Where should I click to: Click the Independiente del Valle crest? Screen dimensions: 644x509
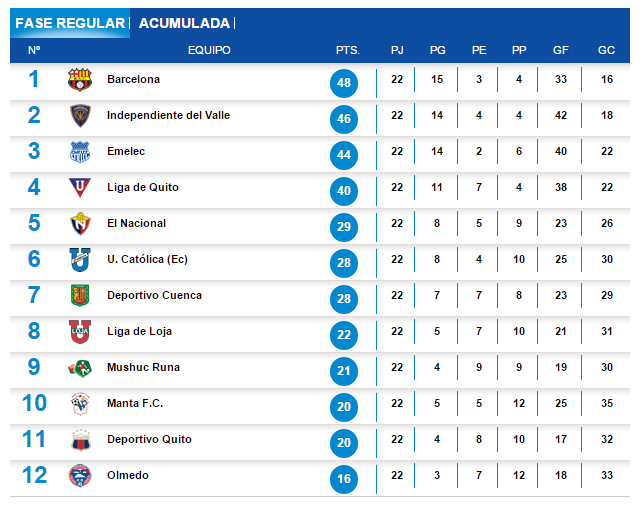pyautogui.click(x=80, y=115)
